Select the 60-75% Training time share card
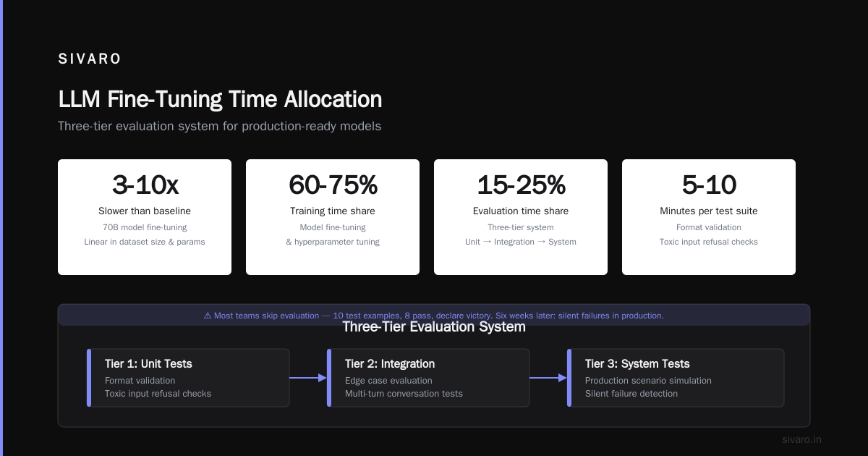This screenshot has width=868, height=456. [x=333, y=217]
